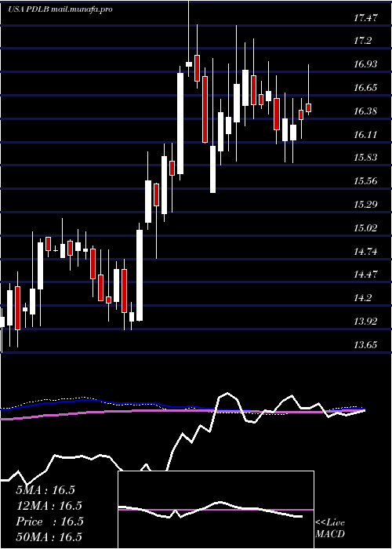Image resolution: width=392 pixels, height=549 pixels.
Task: Click the '50MA : 16.5' legend entry
Action: [x=49, y=536]
